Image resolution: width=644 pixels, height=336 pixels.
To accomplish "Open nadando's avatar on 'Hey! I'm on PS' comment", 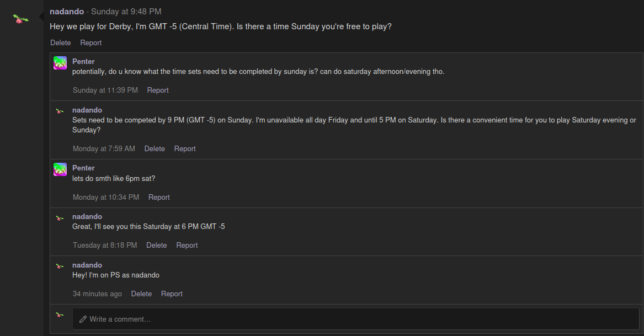I will tap(60, 266).
